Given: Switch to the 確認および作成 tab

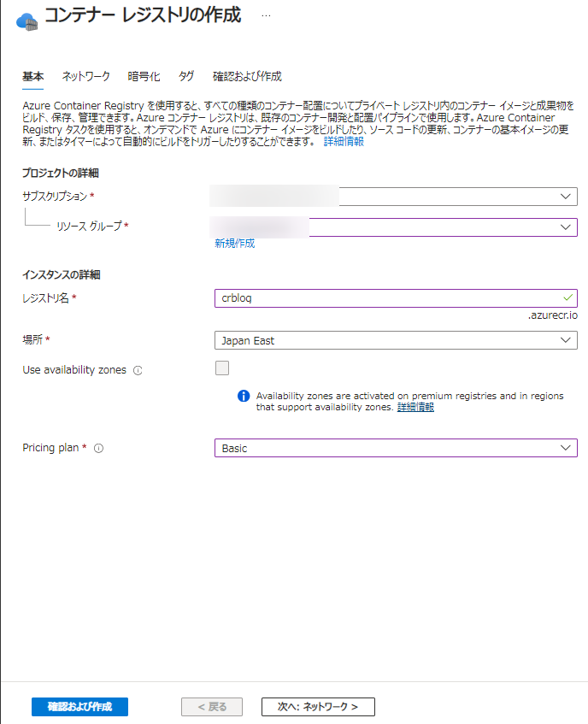Looking at the screenshot, I should pos(247,77).
